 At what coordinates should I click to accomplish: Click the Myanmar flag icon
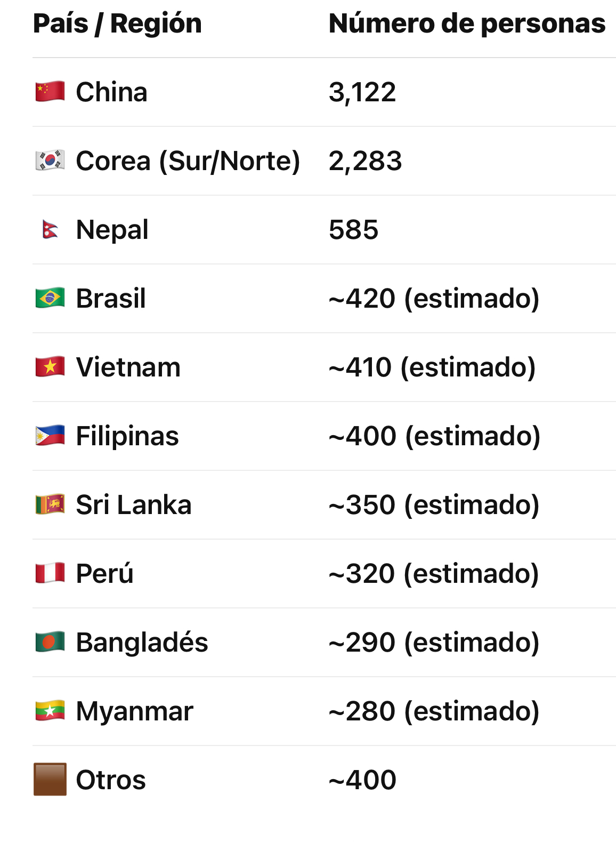pyautogui.click(x=50, y=711)
